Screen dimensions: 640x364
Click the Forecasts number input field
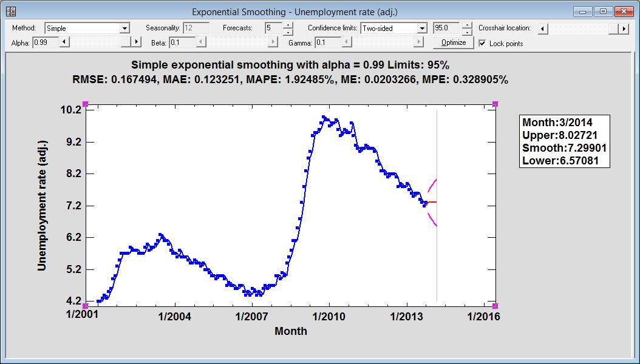coord(273,29)
